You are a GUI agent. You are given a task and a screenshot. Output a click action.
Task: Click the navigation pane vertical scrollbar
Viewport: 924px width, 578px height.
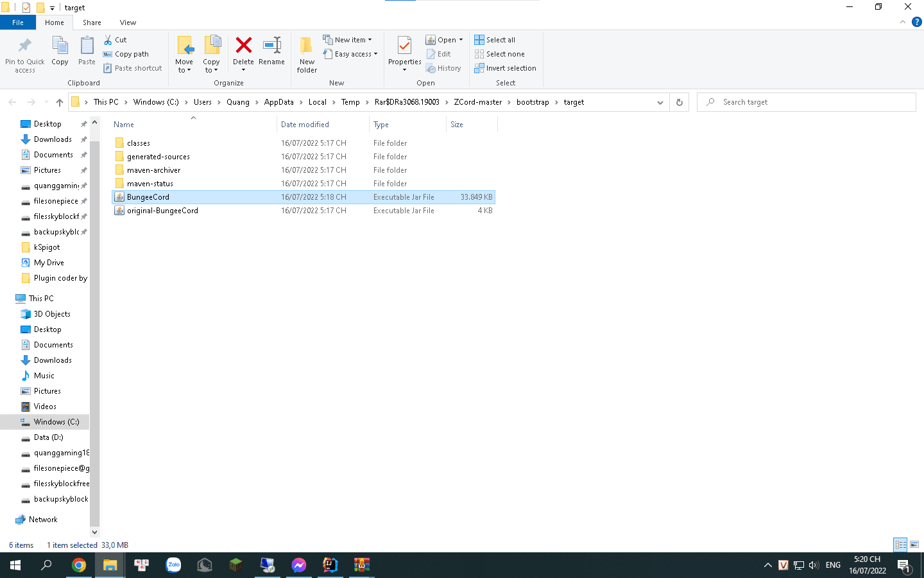(x=95, y=321)
